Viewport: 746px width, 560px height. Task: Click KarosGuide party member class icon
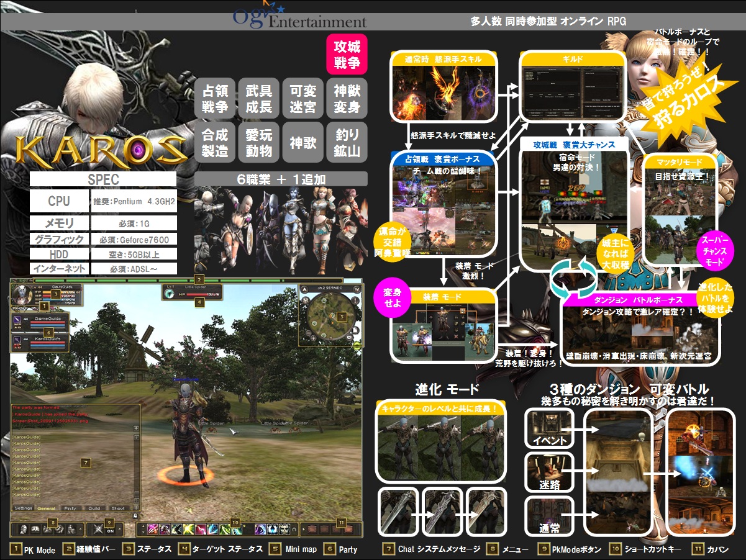point(17,340)
